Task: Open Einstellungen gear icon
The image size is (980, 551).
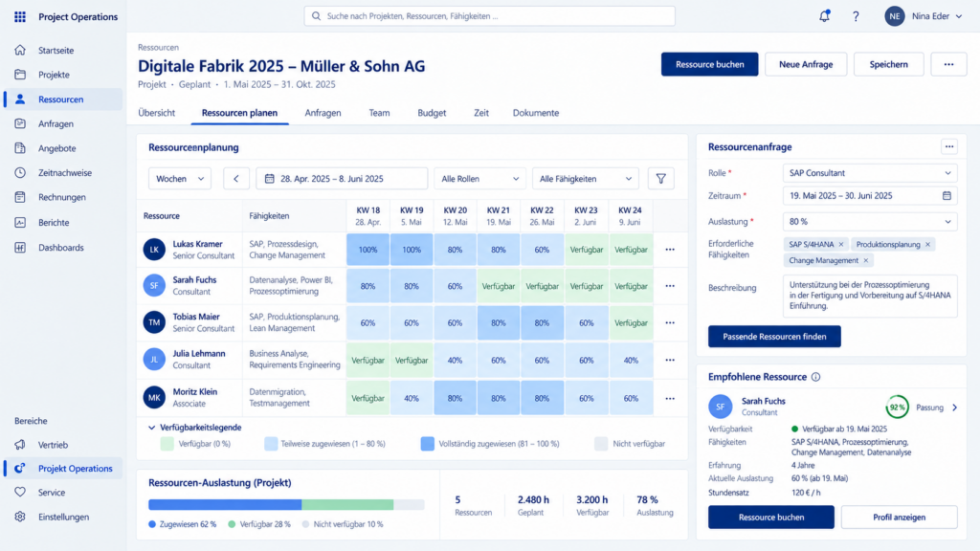Action: coord(20,517)
